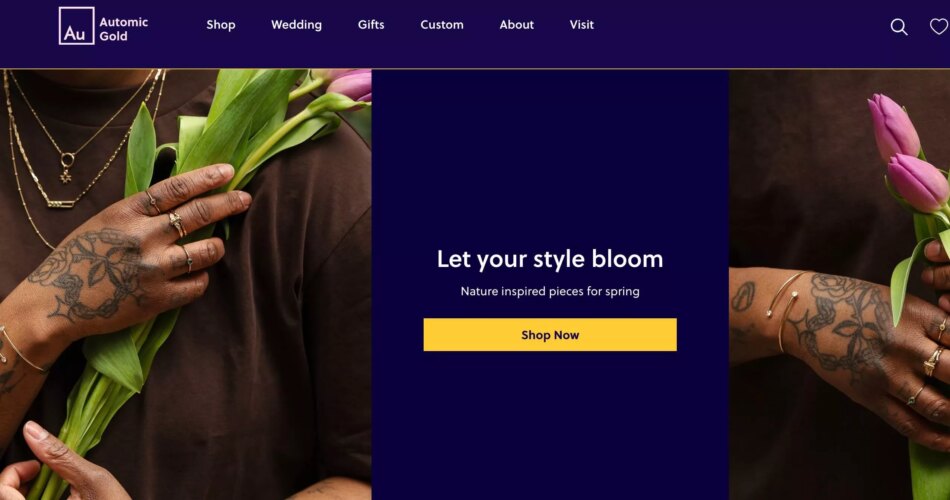950x500 pixels.
Task: Go to the Custom navigation item
Action: (442, 25)
